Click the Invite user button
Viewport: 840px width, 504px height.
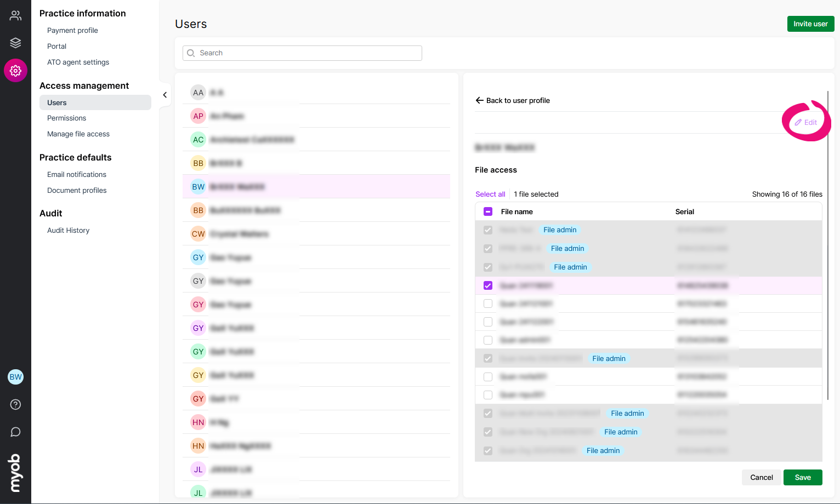(x=810, y=24)
